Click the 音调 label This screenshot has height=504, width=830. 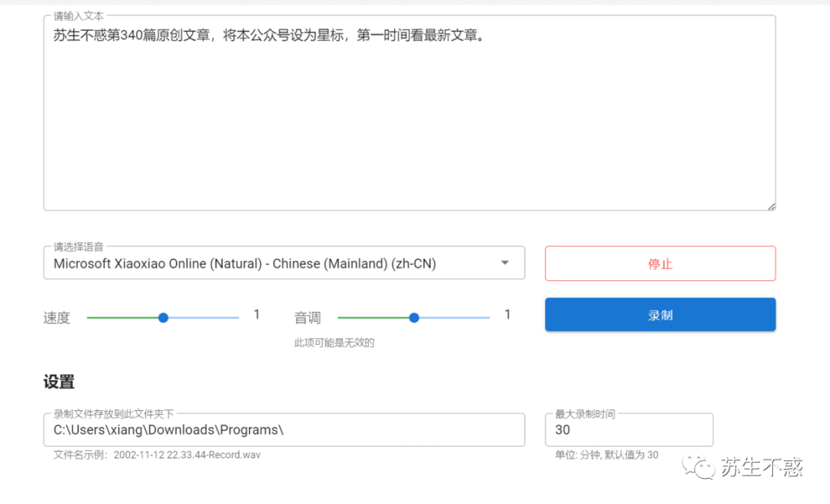pos(307,317)
